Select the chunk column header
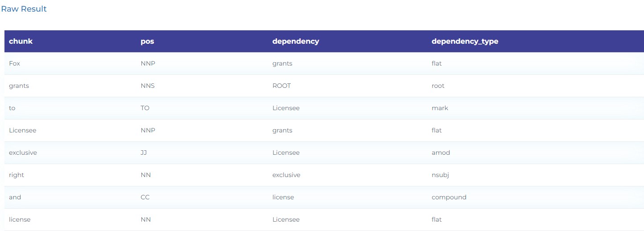The image size is (644, 231). coord(21,41)
